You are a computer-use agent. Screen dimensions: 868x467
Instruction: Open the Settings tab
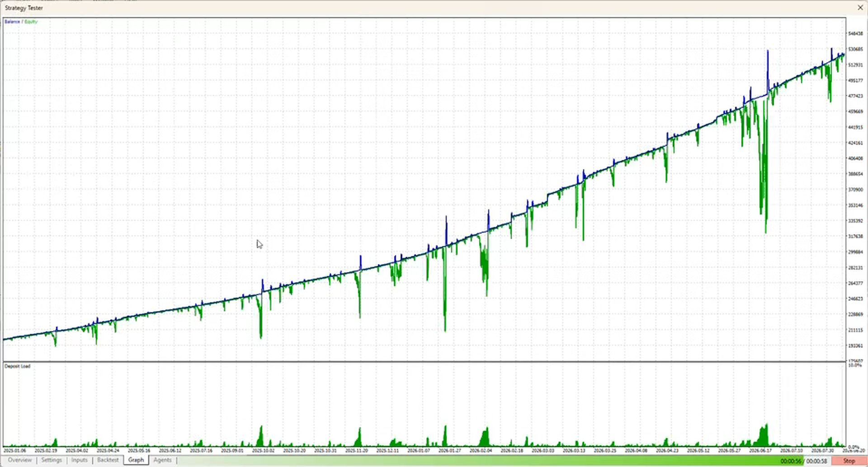[51, 460]
